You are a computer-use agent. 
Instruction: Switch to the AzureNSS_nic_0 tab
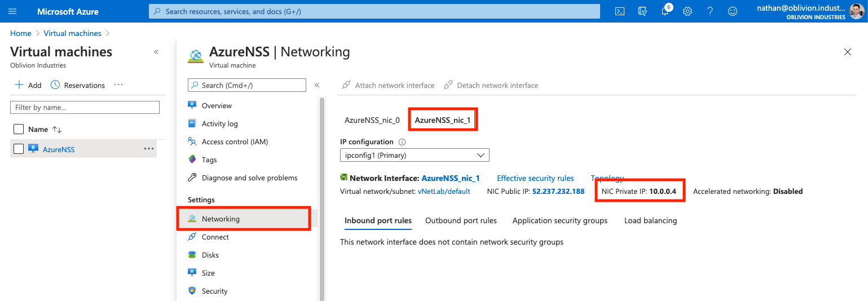372,120
